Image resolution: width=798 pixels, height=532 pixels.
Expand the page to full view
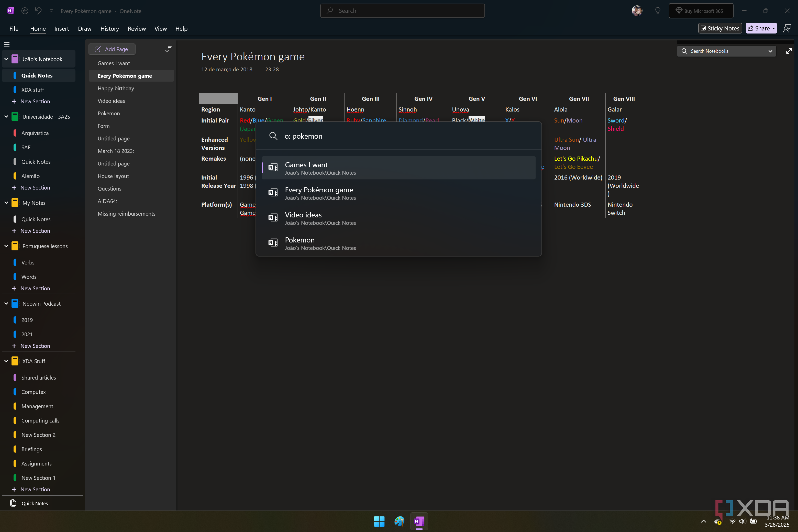point(789,51)
